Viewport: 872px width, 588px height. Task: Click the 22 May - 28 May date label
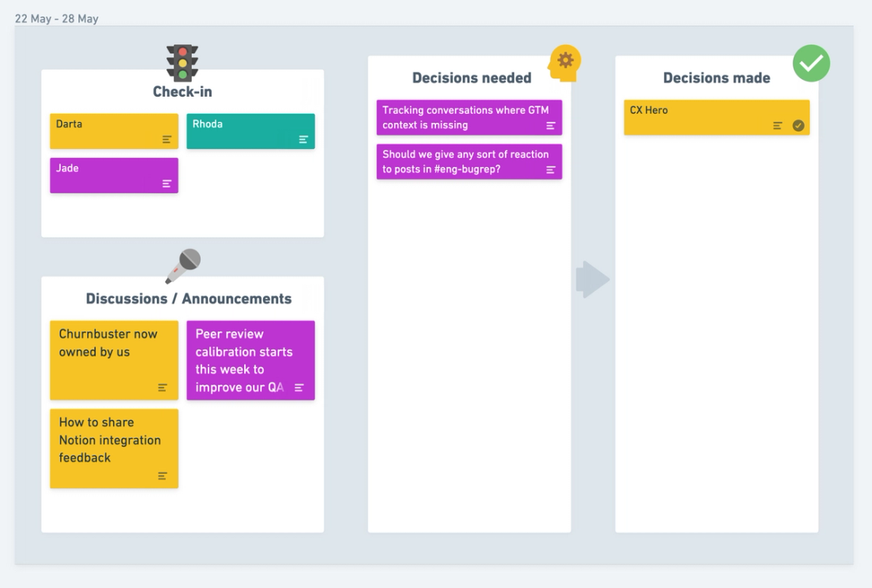(55, 18)
